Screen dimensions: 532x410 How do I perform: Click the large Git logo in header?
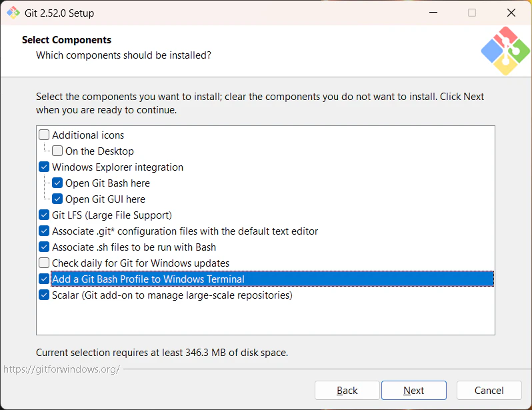[505, 51]
